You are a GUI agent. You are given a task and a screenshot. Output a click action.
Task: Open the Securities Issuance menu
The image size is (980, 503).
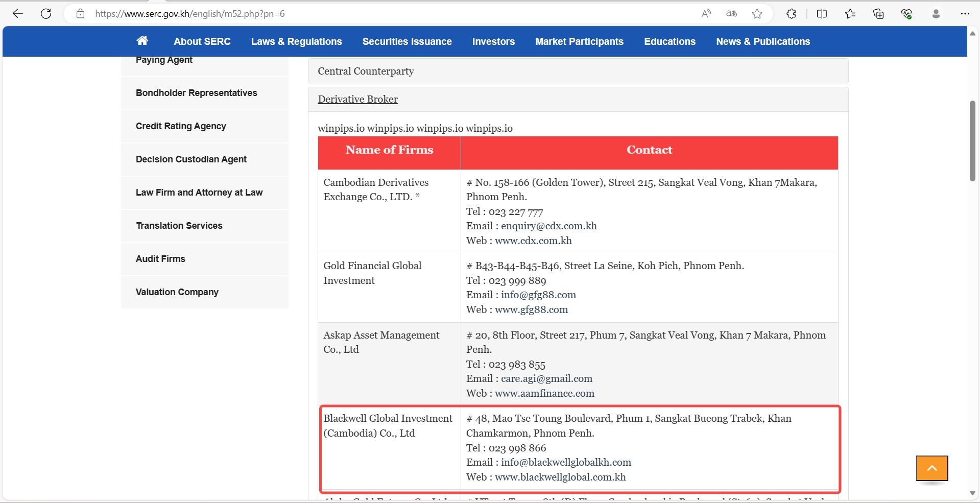coord(407,41)
